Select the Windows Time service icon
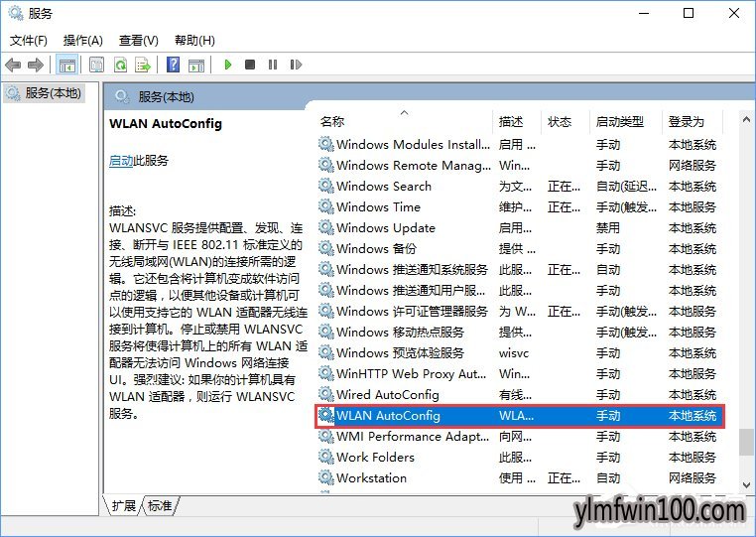This screenshot has height=537, width=756. [x=326, y=207]
